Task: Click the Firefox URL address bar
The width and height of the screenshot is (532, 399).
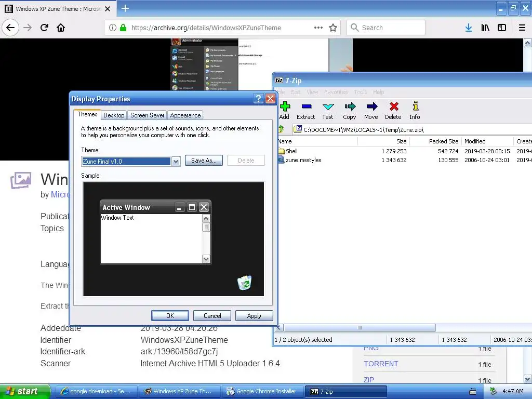Action: 222,28
